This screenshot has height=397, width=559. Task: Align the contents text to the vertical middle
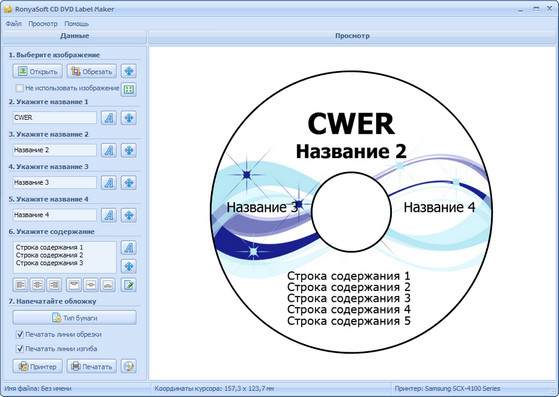point(91,285)
